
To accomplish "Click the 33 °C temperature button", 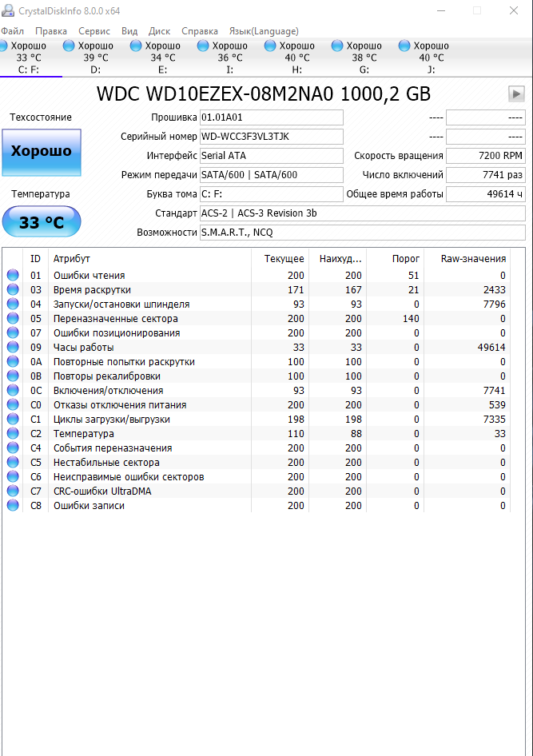I will pyautogui.click(x=42, y=222).
